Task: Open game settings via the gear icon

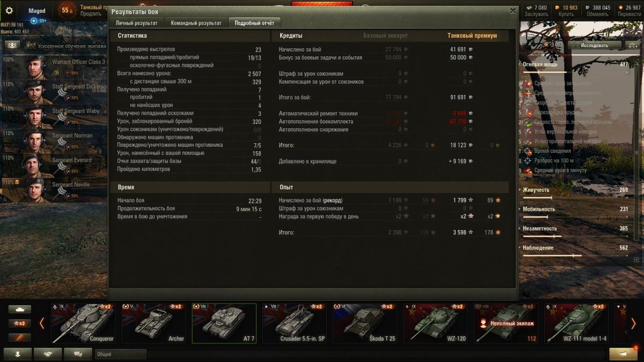Action: tap(9, 10)
